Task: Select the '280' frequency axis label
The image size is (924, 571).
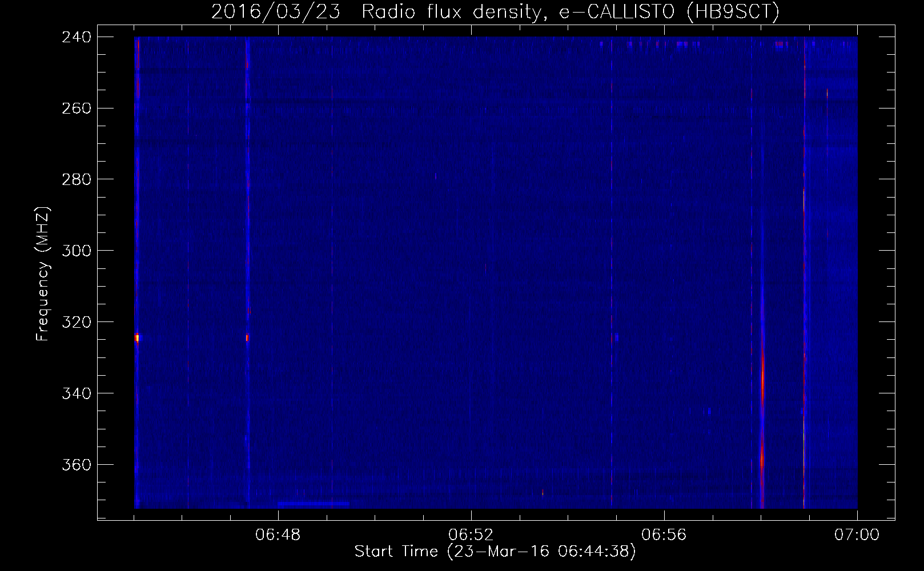Action: point(76,180)
